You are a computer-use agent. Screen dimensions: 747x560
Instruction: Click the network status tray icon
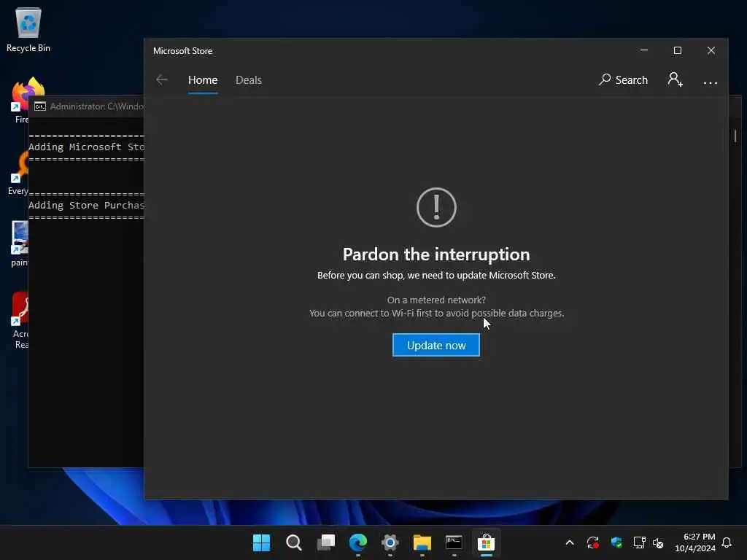point(639,542)
